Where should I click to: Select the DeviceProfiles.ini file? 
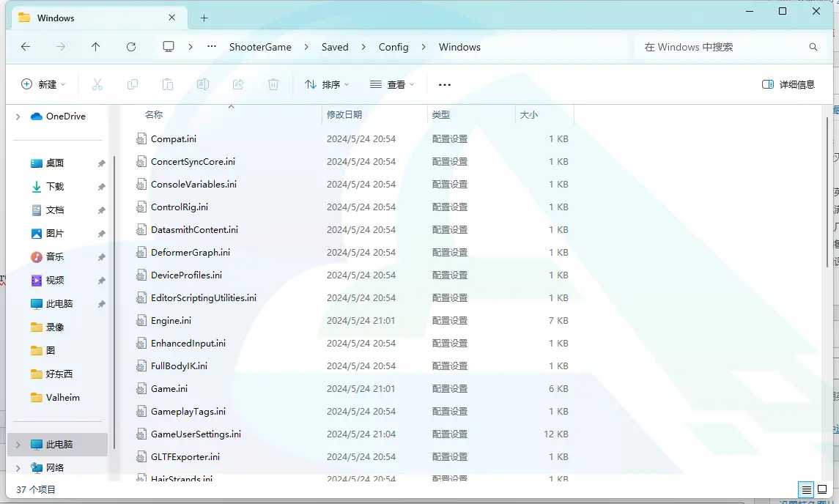click(x=186, y=275)
